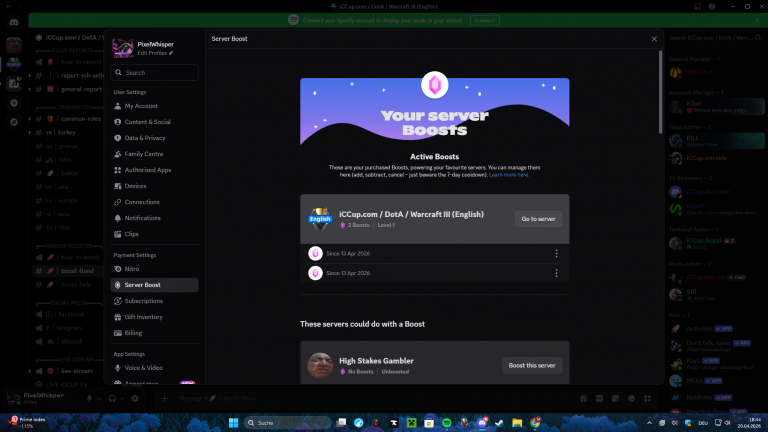Click the server search box in Discord

(x=715, y=38)
